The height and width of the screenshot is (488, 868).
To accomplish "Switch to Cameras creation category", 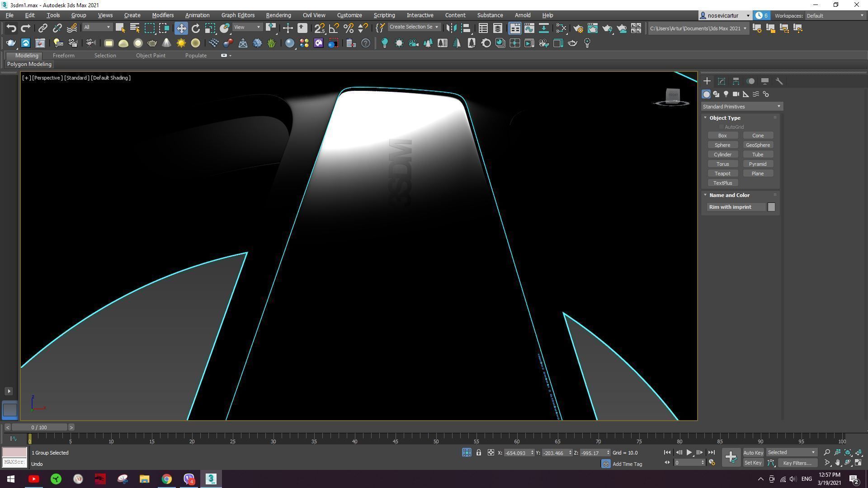I will point(736,94).
